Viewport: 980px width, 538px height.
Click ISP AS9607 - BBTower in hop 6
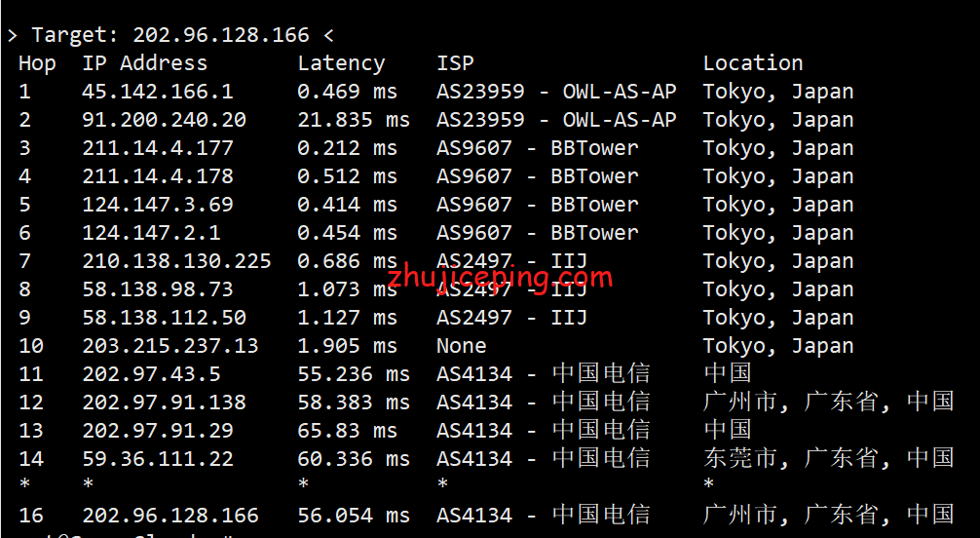[x=538, y=233]
